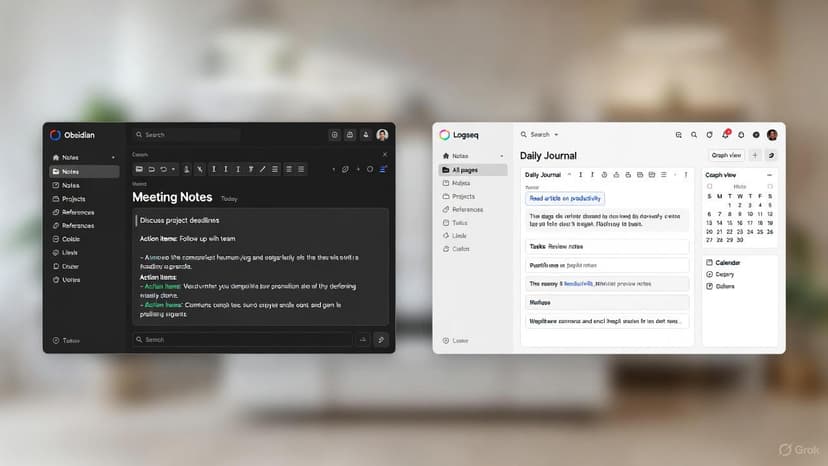The height and width of the screenshot is (466, 828).
Task: Click Obsidian's top Search field
Action: coord(186,135)
